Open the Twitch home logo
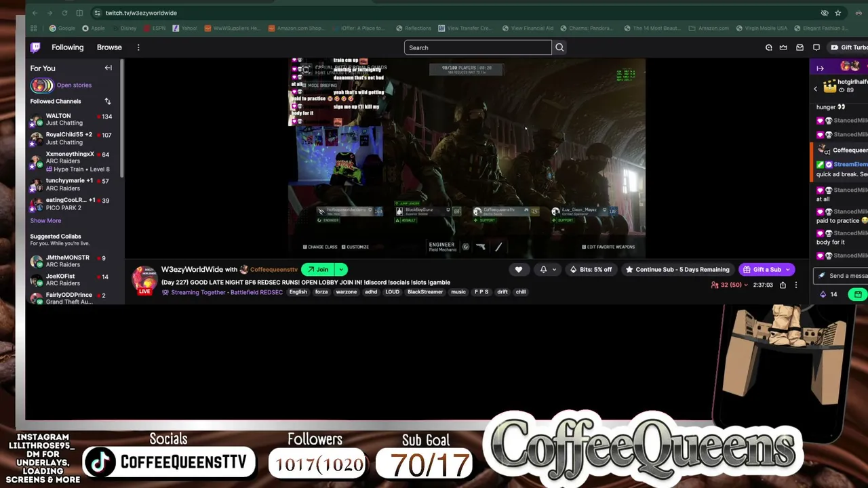The width and height of the screenshot is (868, 488). tap(35, 47)
